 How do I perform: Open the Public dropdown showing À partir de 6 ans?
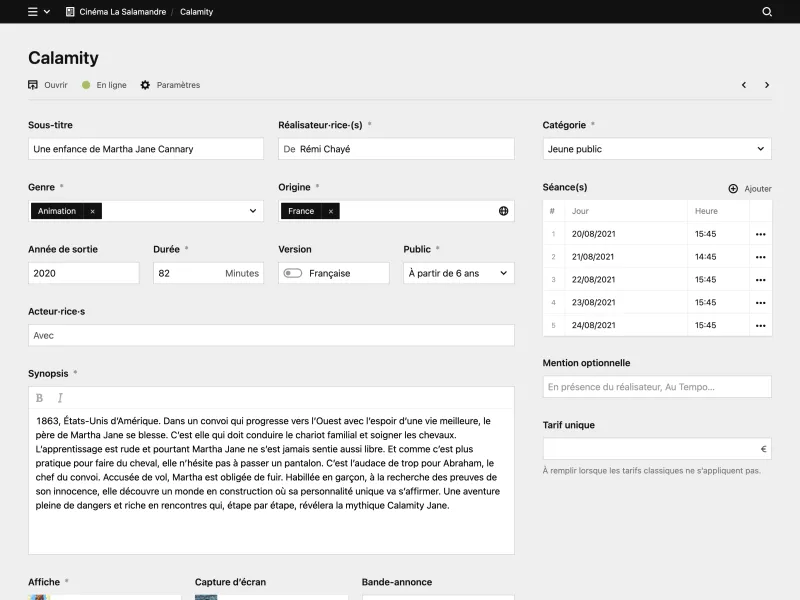(x=458, y=272)
